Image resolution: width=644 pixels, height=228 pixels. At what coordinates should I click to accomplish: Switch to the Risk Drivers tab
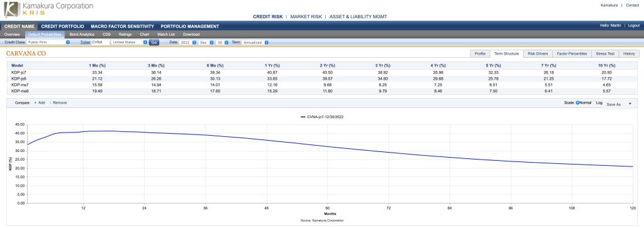coord(538,54)
